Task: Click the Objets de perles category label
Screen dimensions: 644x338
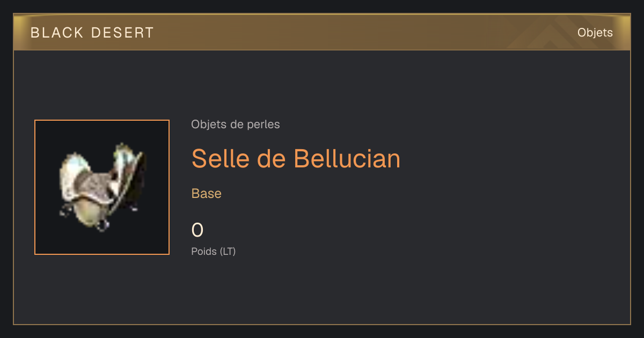Action: coord(236,124)
